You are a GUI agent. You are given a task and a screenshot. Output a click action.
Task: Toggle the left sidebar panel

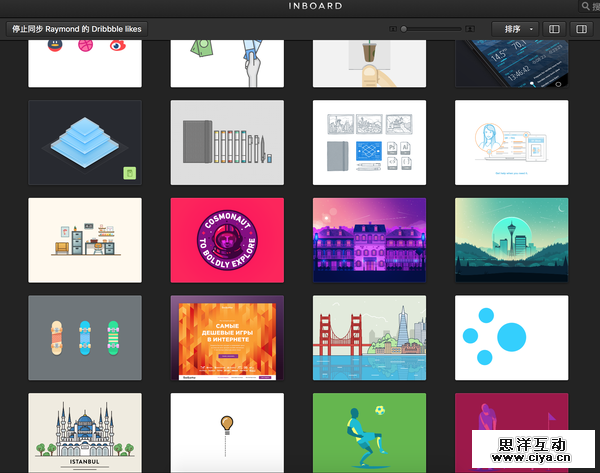(555, 29)
